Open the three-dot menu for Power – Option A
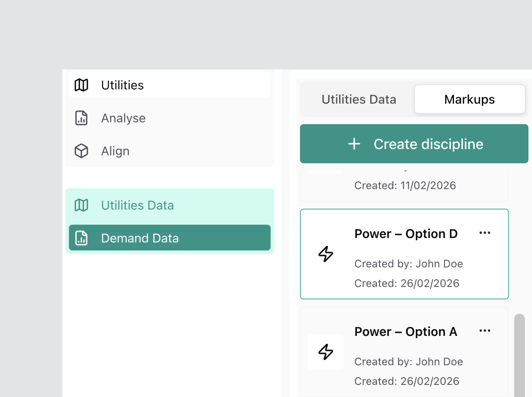This screenshot has width=532, height=397. coord(485,331)
